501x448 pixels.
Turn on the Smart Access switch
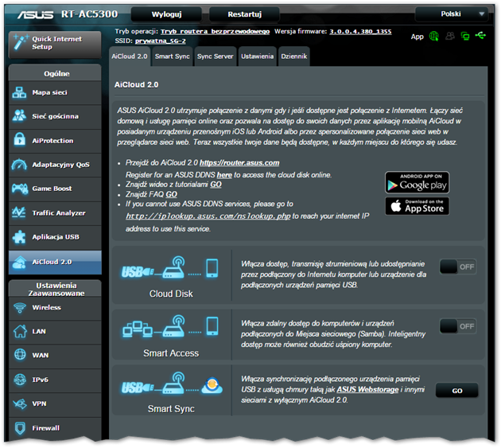pos(458,326)
